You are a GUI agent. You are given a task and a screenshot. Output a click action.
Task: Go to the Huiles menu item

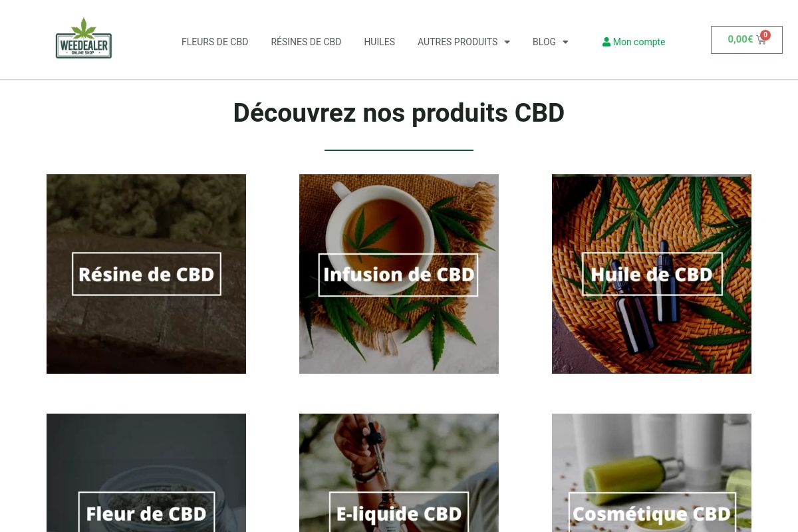click(379, 42)
